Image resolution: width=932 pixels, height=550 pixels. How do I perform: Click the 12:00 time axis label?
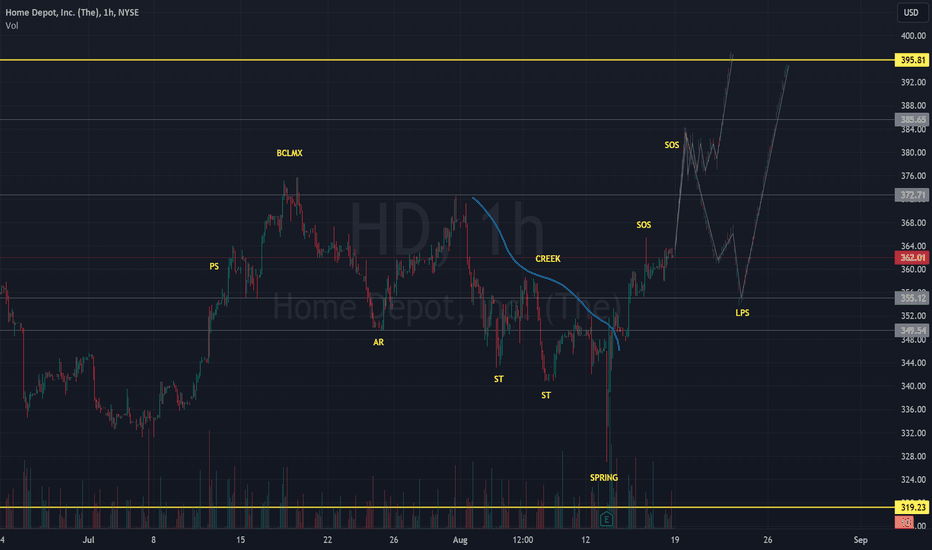click(x=523, y=540)
